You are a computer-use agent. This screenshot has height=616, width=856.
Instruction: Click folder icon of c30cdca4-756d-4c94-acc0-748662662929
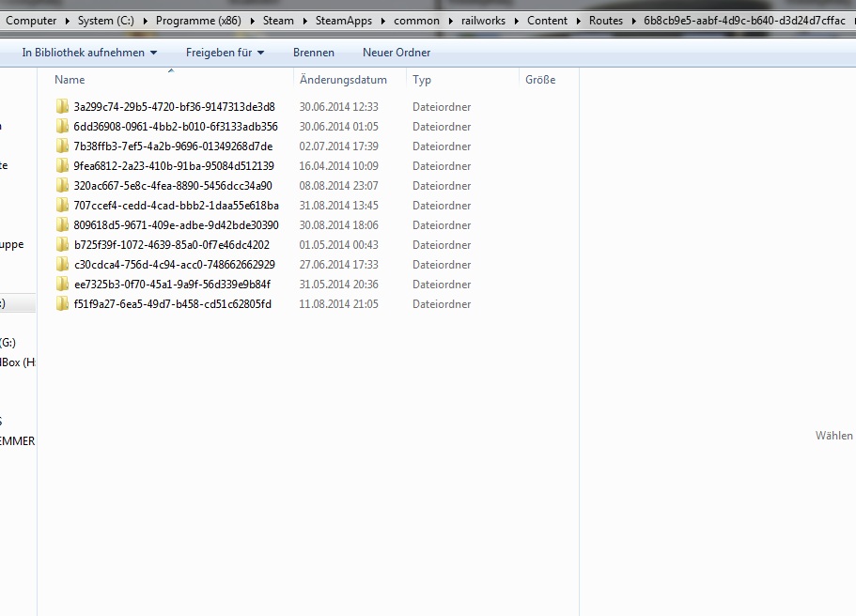(x=62, y=264)
